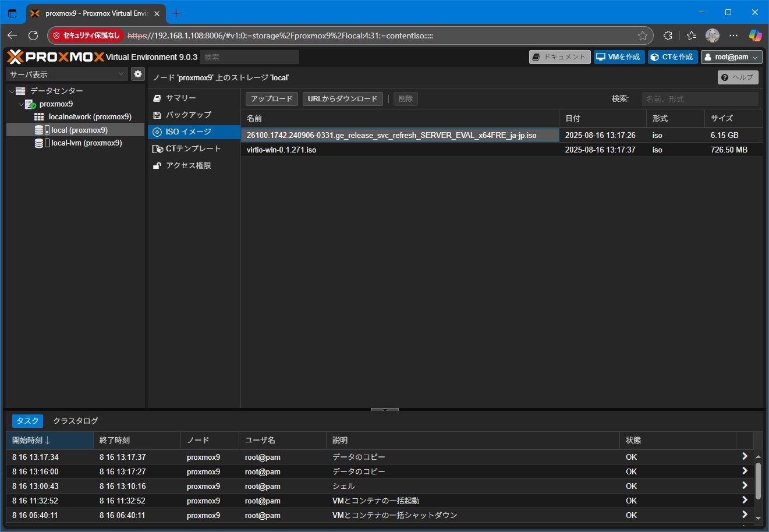Close the proxmox9 browser tab
This screenshot has width=769, height=532.
click(x=157, y=13)
